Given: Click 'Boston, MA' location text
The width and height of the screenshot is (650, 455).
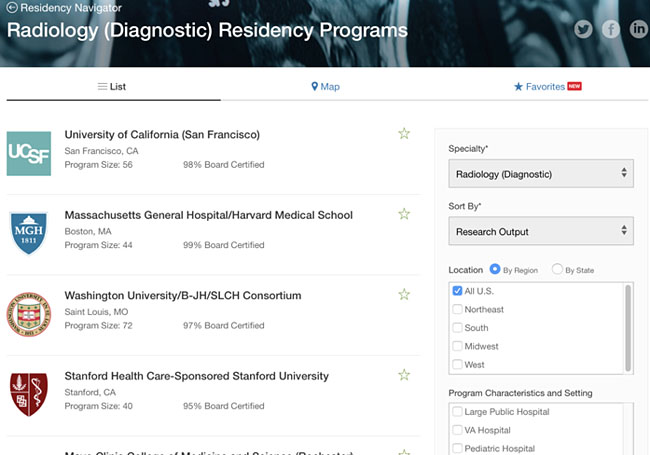Looking at the screenshot, I should (x=88, y=231).
